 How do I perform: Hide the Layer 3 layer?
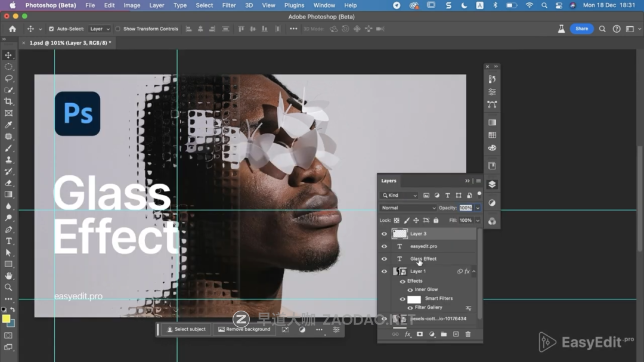click(384, 234)
